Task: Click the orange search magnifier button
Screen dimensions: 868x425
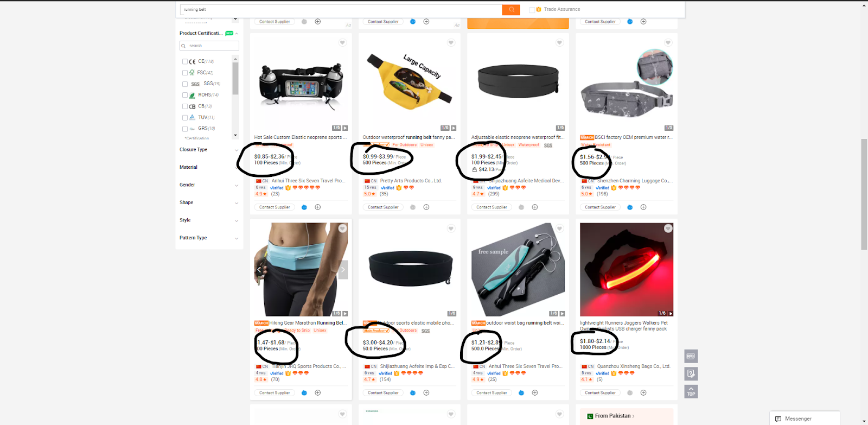Action: click(x=511, y=9)
